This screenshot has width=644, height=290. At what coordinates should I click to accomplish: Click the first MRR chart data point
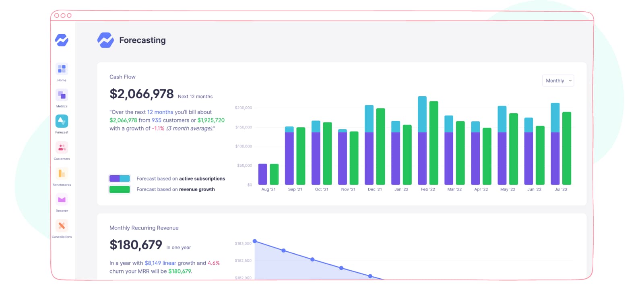pos(255,241)
